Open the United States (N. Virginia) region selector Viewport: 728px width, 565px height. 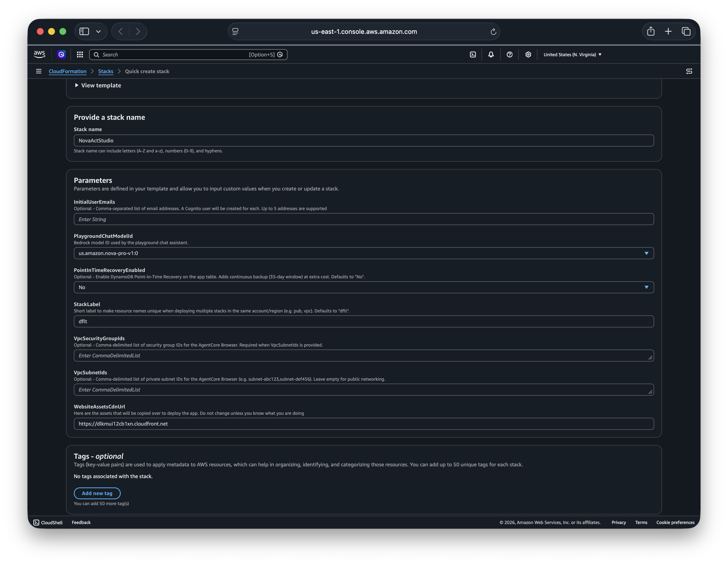pos(572,54)
